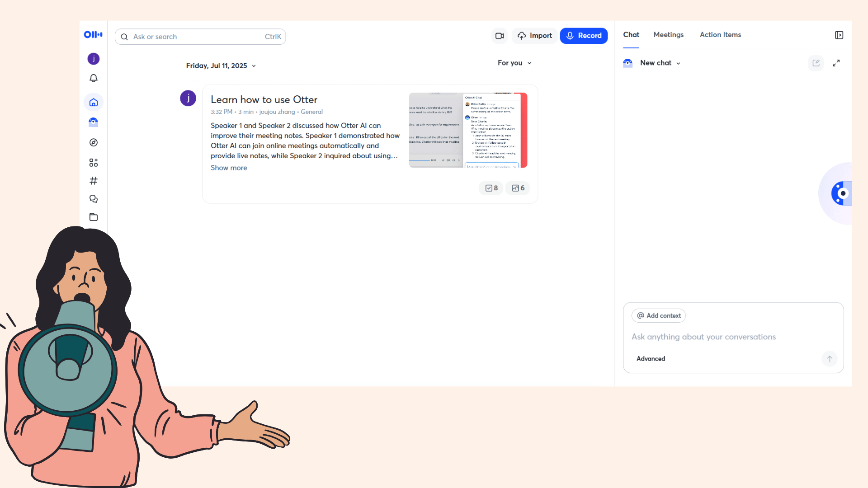This screenshot has height=488, width=868.
Task: Switch to the Meetings tab
Action: point(669,35)
